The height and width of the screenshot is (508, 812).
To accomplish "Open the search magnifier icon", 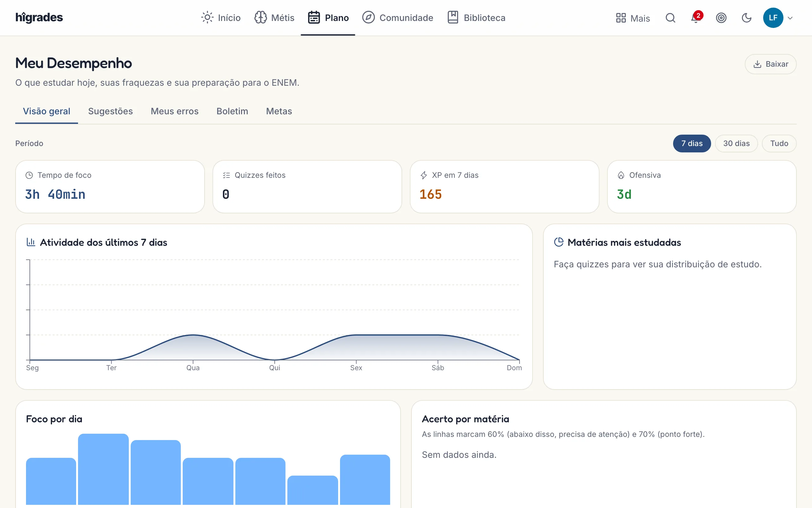I will tap(670, 18).
